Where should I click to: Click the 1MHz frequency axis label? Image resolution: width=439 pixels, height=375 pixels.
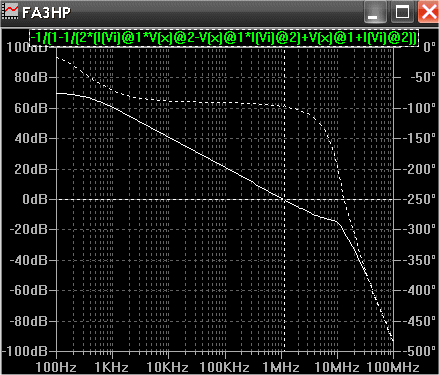[x=281, y=367]
